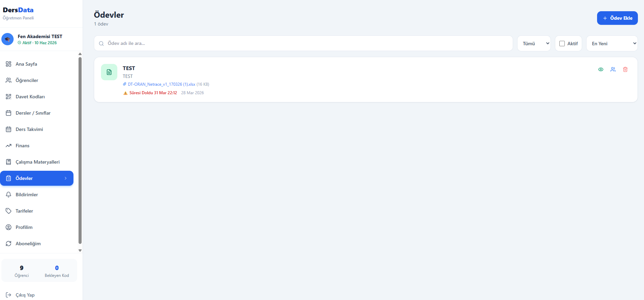Click the green eye view icon on TEST assignment
Viewport: 644px width, 300px height.
click(x=601, y=69)
